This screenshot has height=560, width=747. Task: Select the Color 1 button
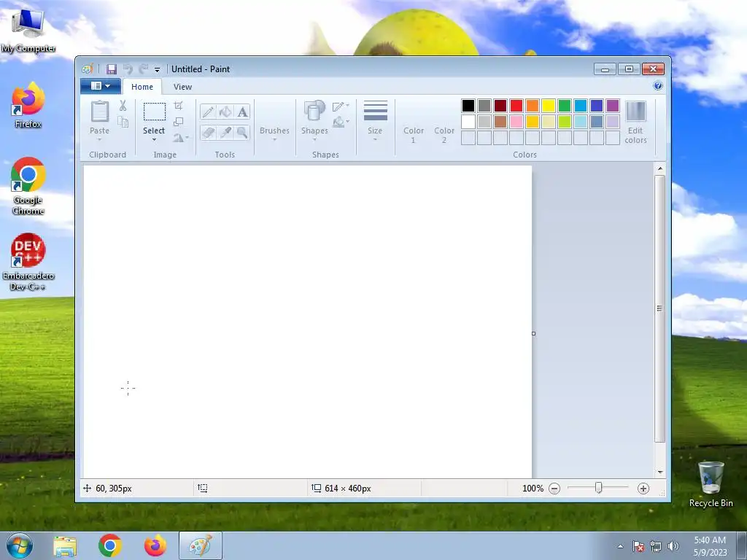point(413,122)
